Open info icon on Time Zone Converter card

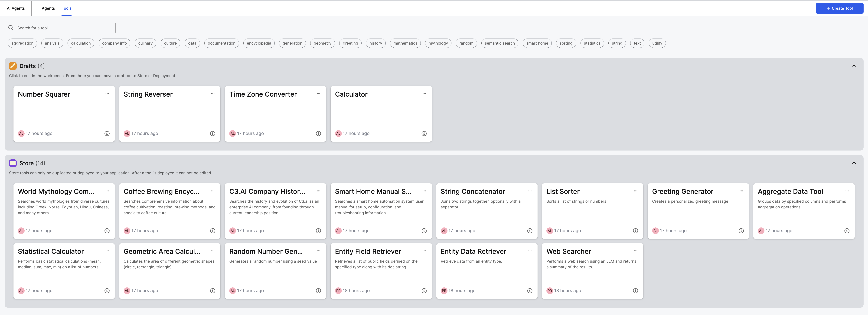(318, 133)
